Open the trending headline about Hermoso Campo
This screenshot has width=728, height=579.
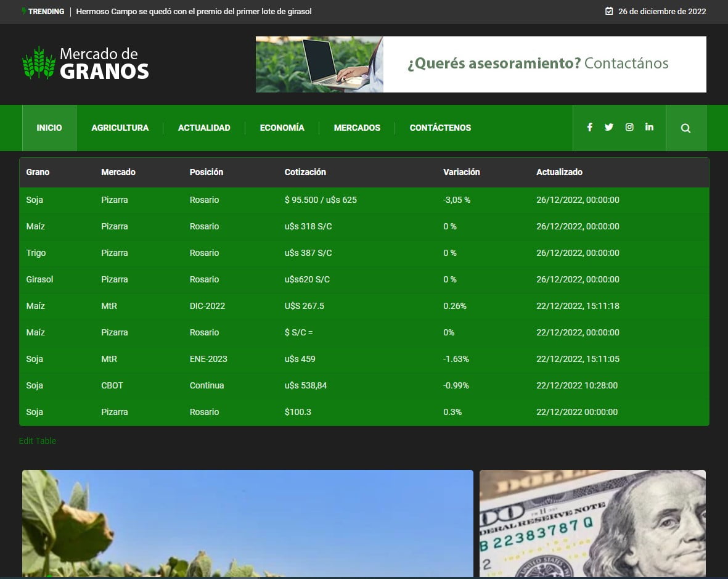pyautogui.click(x=194, y=11)
